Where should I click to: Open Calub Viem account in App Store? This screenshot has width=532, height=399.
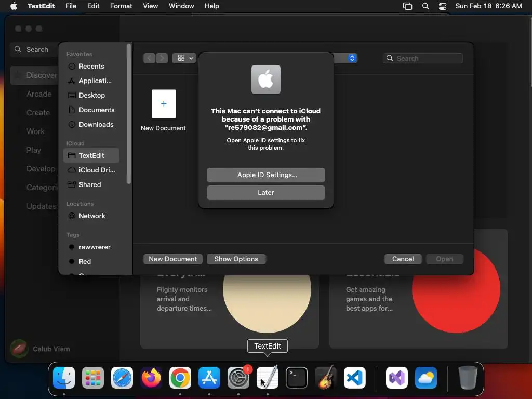coord(40,349)
